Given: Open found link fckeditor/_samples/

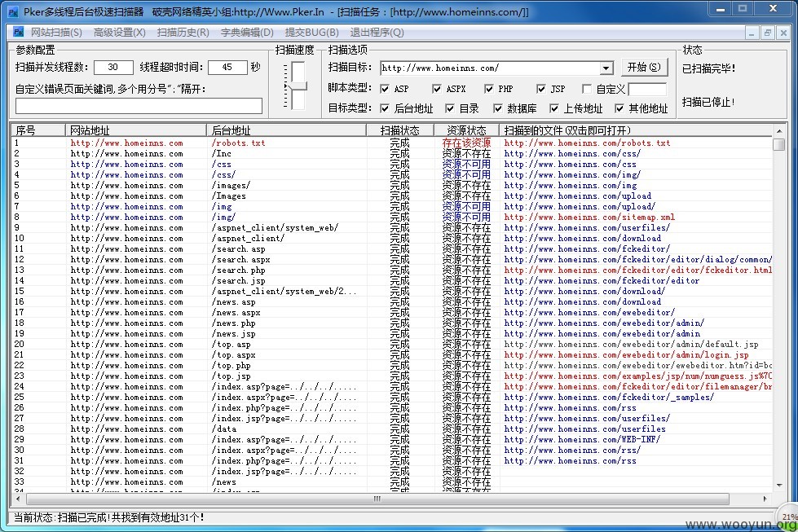Looking at the screenshot, I should 609,398.
